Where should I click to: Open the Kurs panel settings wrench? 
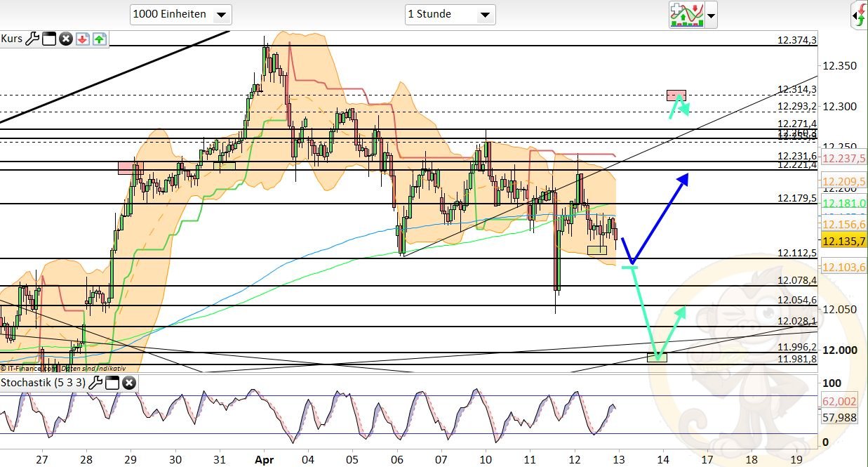pyautogui.click(x=33, y=39)
